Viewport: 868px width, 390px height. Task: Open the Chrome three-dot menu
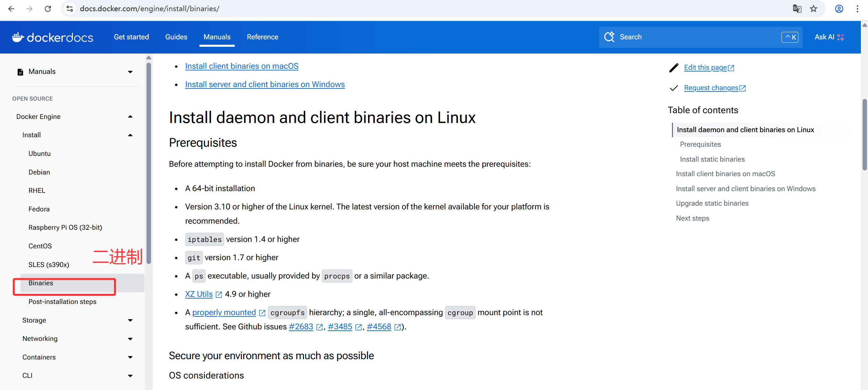857,9
